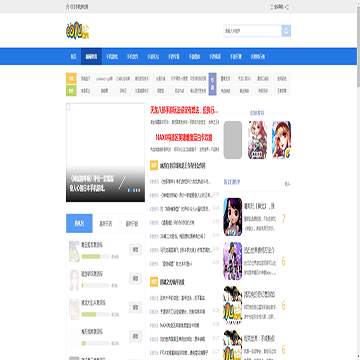The height and width of the screenshot is (360, 360).
Task: Select the active blue tab in ranking panel
Action: click(79, 223)
